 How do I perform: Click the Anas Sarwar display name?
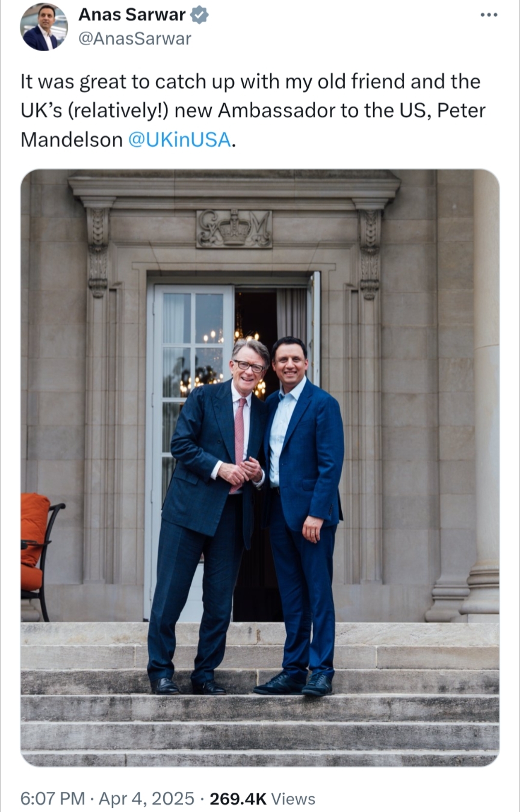click(132, 15)
